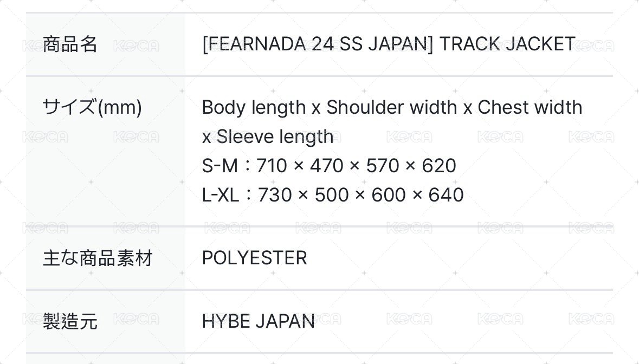Viewport: 639px width, 364px height.
Task: Click the [FEARNADA 24 SS JAPAN] prefix text
Action: tap(318, 44)
